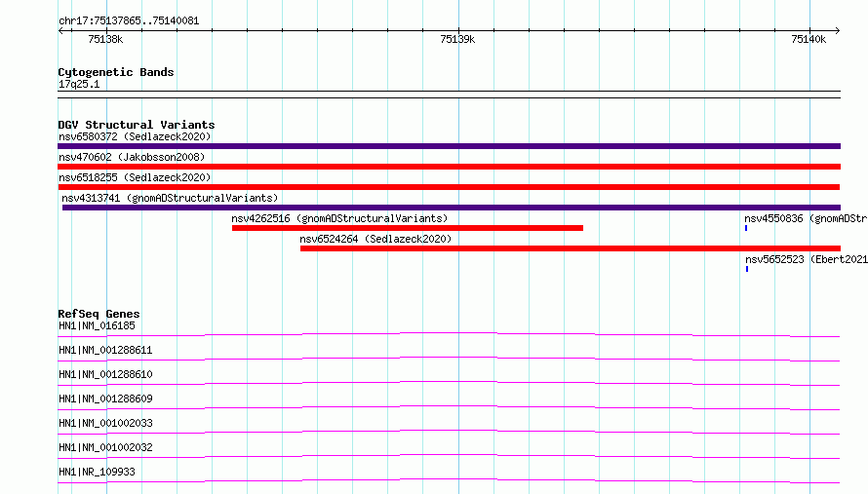Click the HN1|NM_016185 transcript label

click(97, 325)
